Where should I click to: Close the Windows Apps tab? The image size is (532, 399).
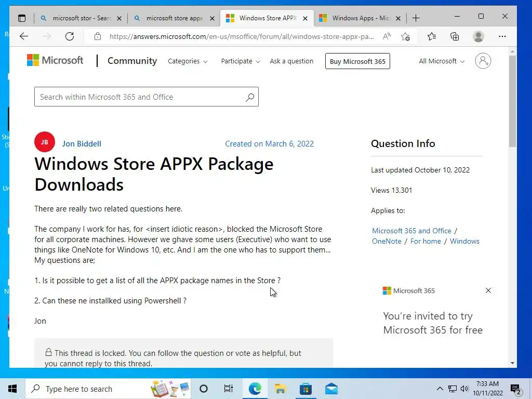[398, 18]
